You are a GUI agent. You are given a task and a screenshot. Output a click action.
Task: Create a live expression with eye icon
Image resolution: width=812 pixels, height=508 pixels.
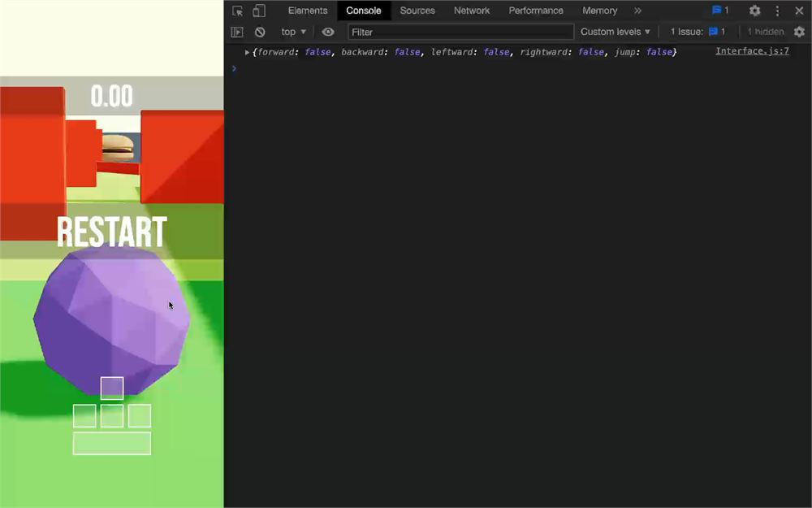pyautogui.click(x=328, y=33)
